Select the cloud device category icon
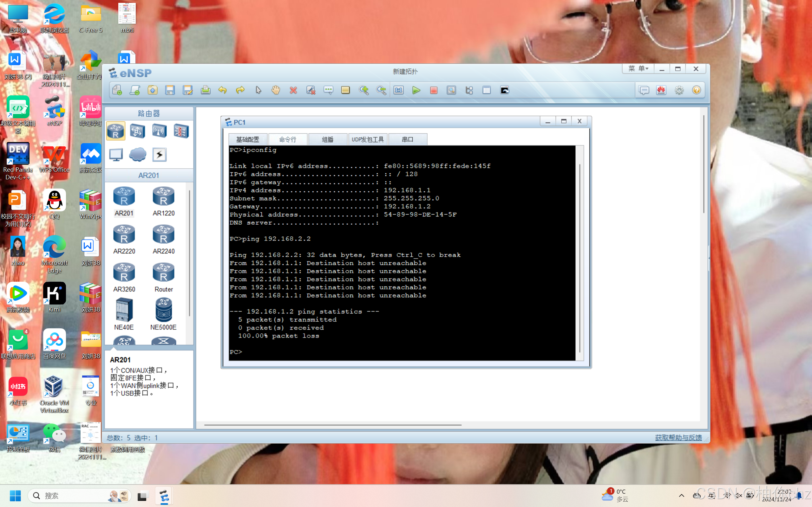Screen dimensions: 812x507 (x=138, y=155)
